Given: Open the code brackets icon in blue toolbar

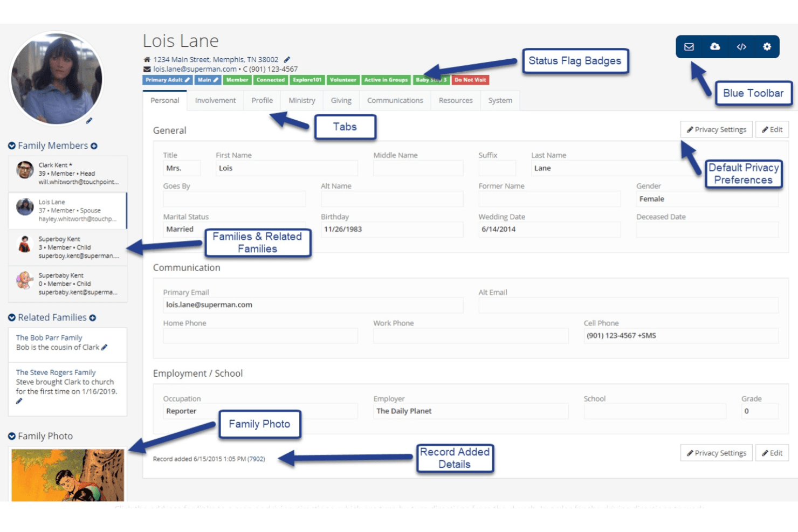Looking at the screenshot, I should coord(741,47).
